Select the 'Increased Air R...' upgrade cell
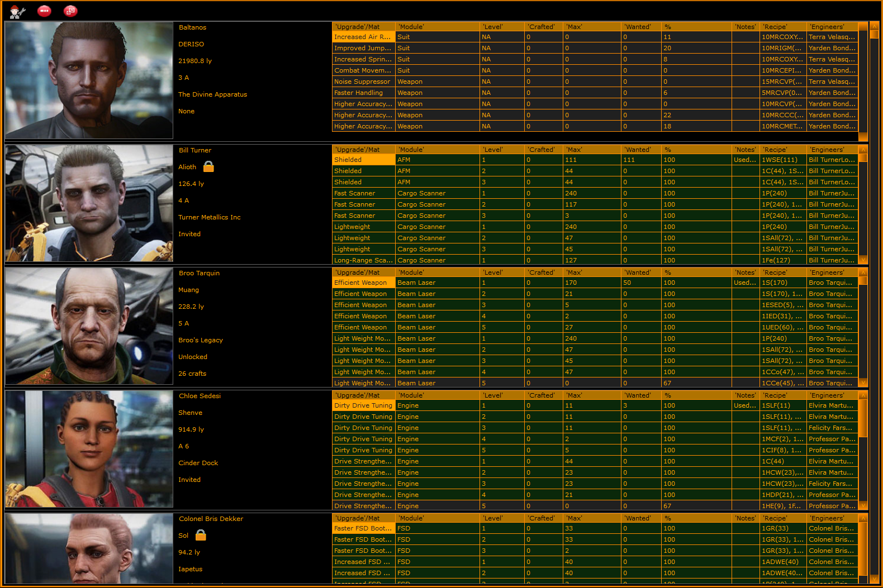883x588 pixels. point(363,37)
